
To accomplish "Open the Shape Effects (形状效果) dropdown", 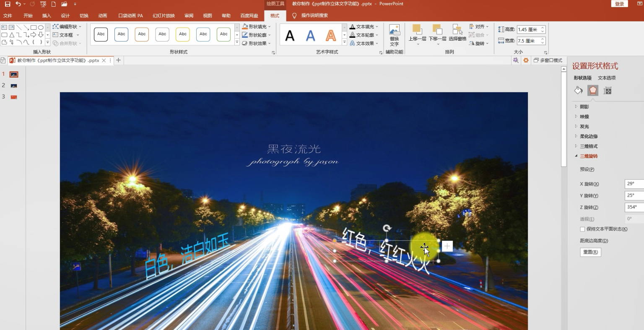I will tap(257, 43).
